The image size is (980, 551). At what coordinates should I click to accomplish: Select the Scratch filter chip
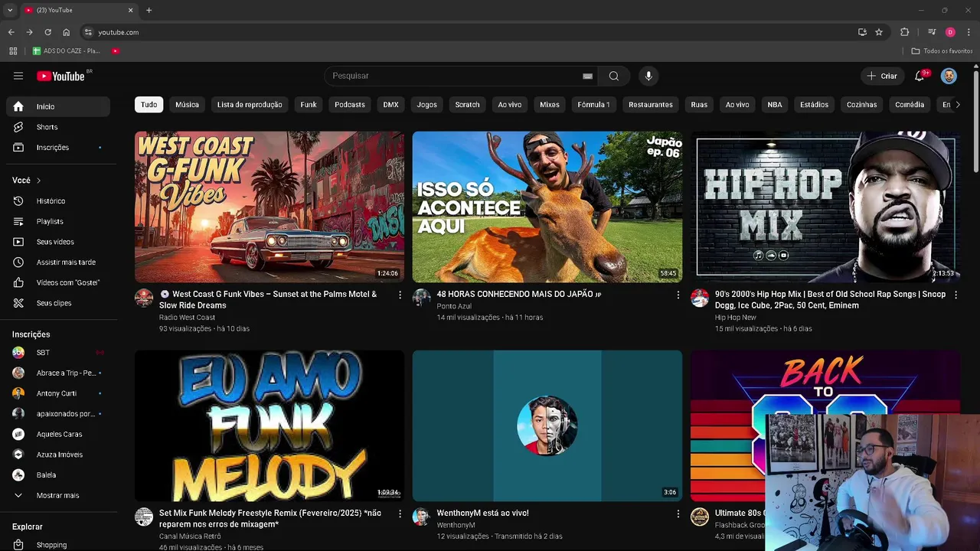pyautogui.click(x=468, y=104)
